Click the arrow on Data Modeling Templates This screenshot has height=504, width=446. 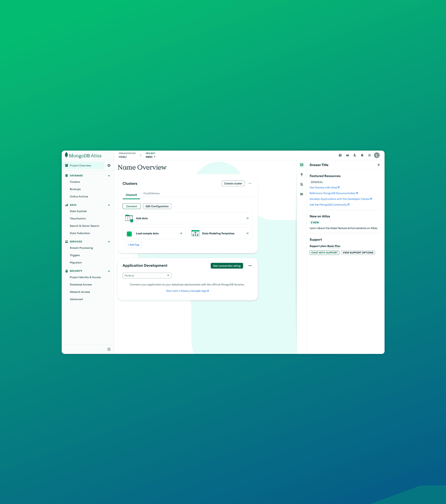click(x=247, y=233)
